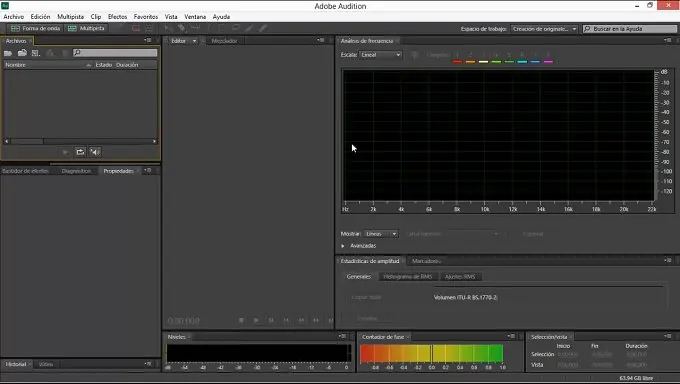Click the Buscar en la Ayuda field
The image size is (680, 384).
630,29
